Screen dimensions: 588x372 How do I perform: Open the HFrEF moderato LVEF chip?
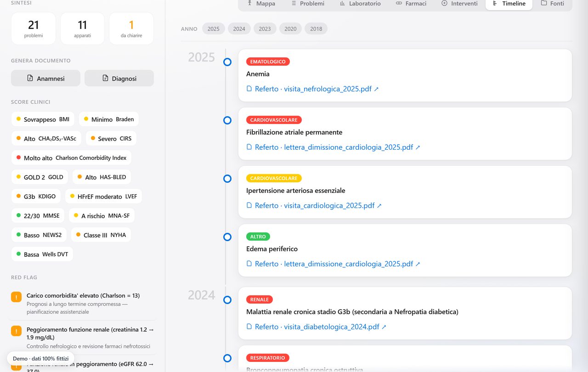tap(103, 197)
